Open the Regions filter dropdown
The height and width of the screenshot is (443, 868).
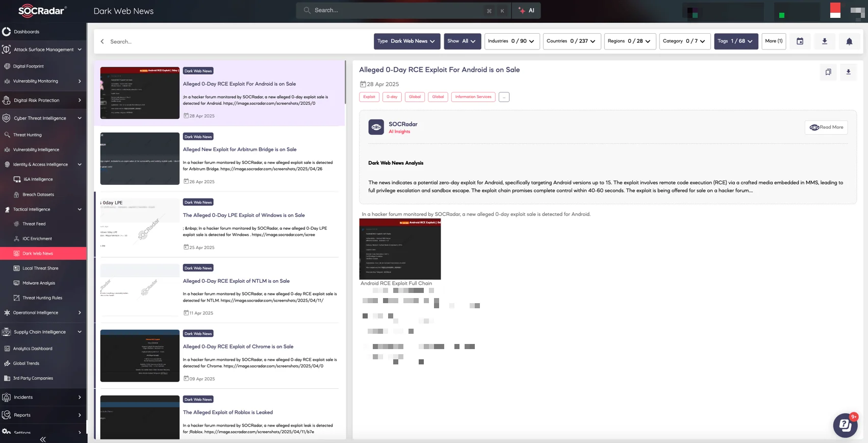[x=630, y=41]
